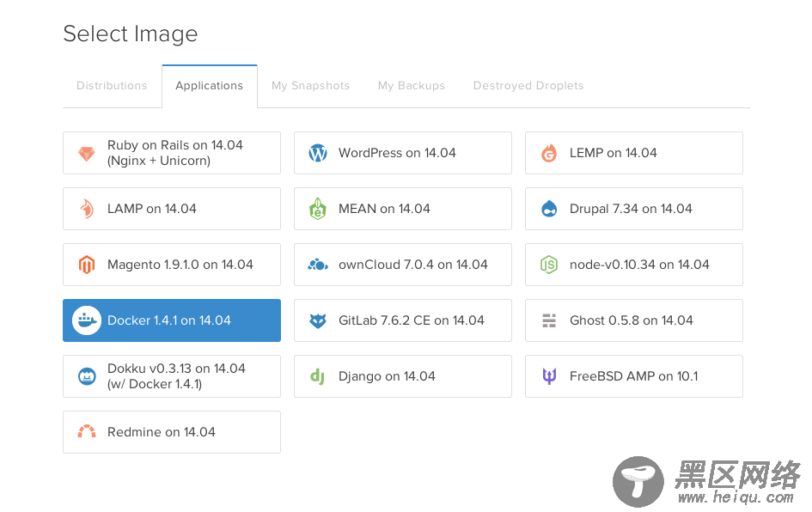Select LEMP on 14.04 label
Viewport: 812px width, 512px height.
pyautogui.click(x=613, y=153)
